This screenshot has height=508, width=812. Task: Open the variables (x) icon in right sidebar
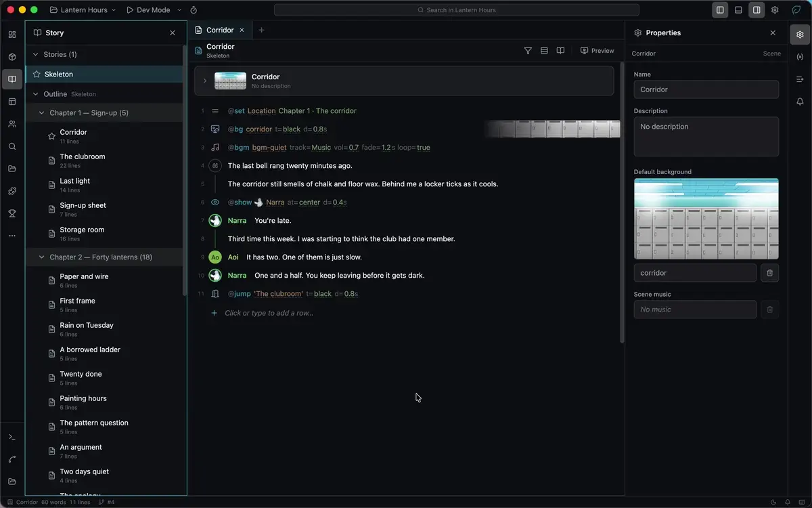click(x=800, y=57)
